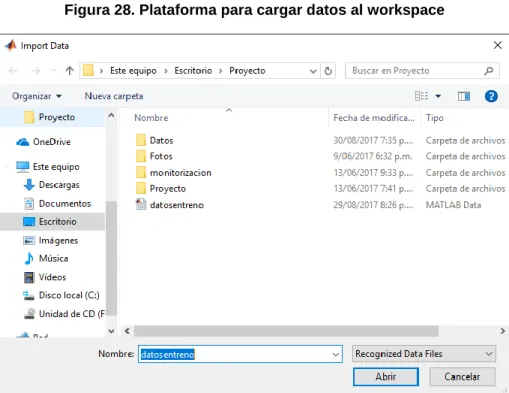This screenshot has width=509, height=393.
Task: Click the Abrir button
Action: pos(386,377)
